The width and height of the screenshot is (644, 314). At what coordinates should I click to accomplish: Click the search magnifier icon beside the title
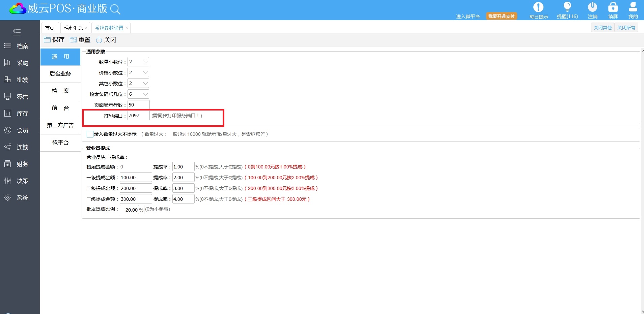tap(115, 9)
